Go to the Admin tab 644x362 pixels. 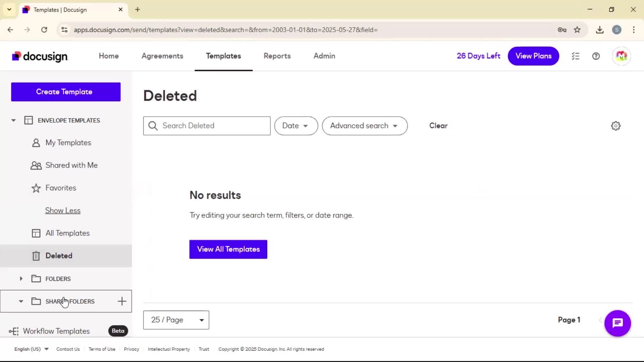coord(324,56)
